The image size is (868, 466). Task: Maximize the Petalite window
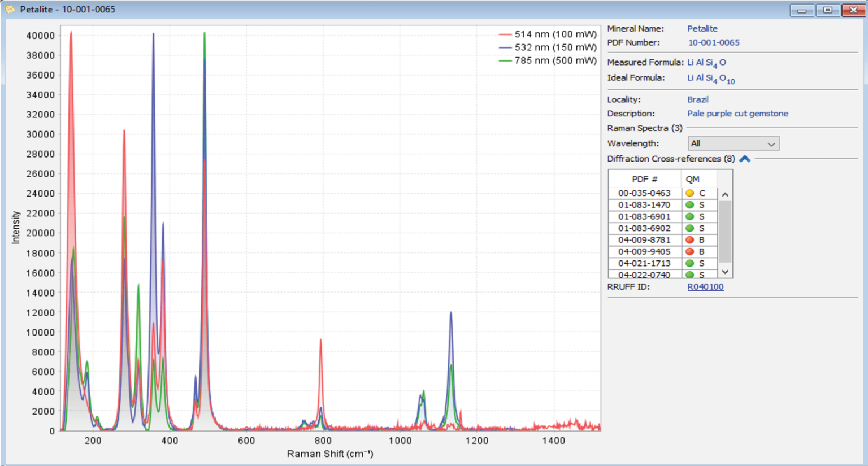827,10
